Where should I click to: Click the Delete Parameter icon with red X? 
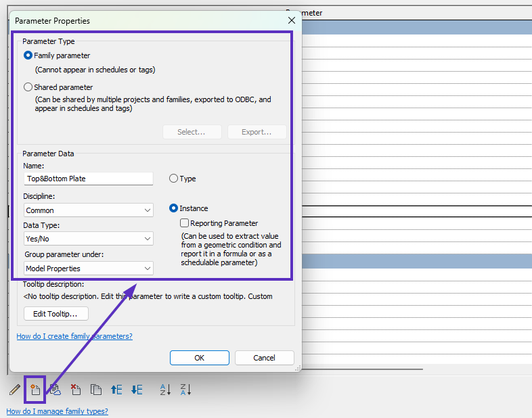[76, 390]
